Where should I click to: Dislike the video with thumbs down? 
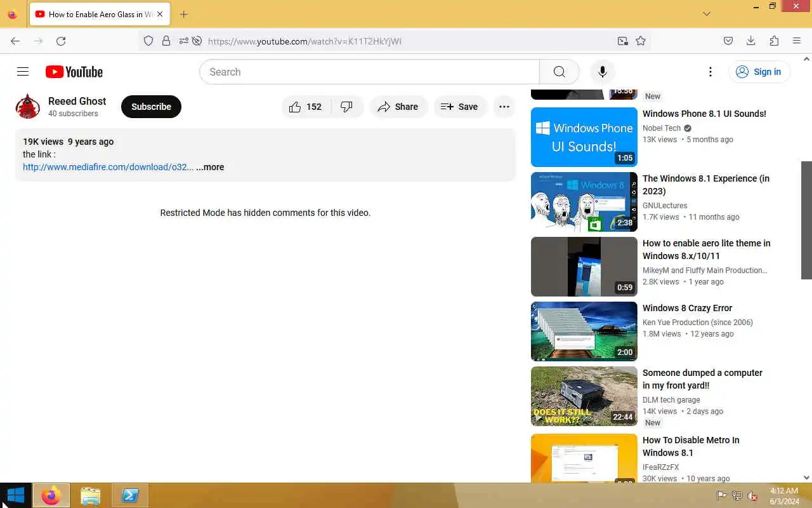(x=346, y=107)
